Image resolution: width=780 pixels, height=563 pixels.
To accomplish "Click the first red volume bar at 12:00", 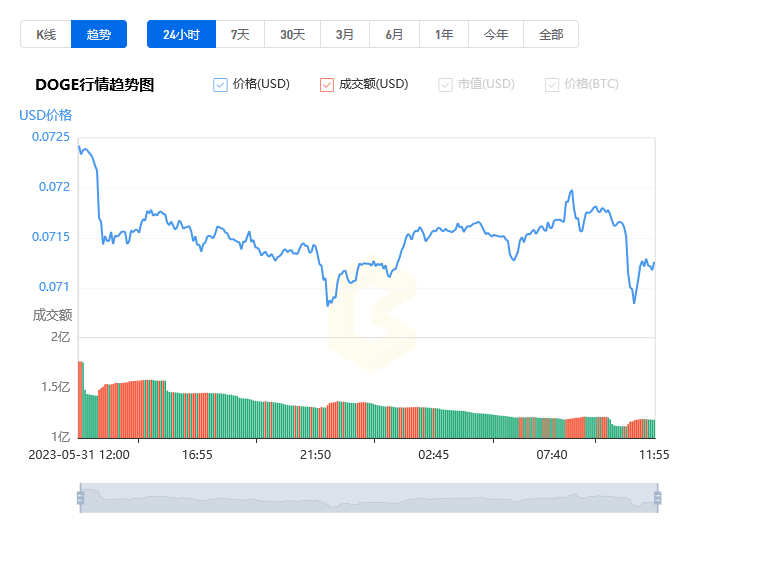I will 80,400.
